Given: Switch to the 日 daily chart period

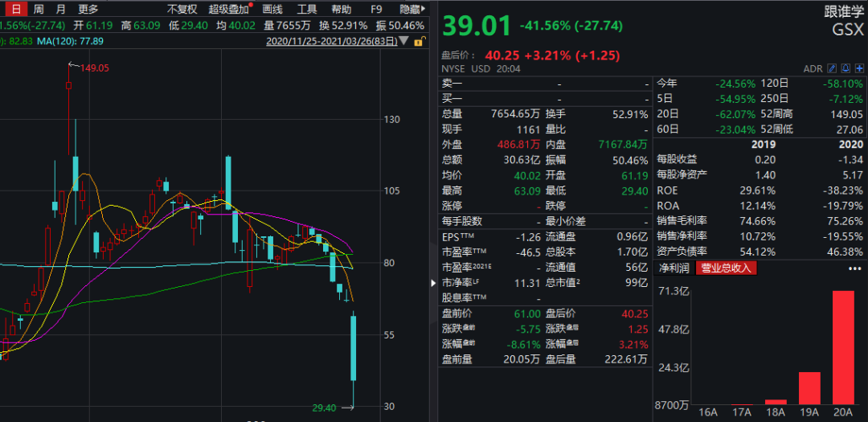Looking at the screenshot, I should [x=14, y=10].
